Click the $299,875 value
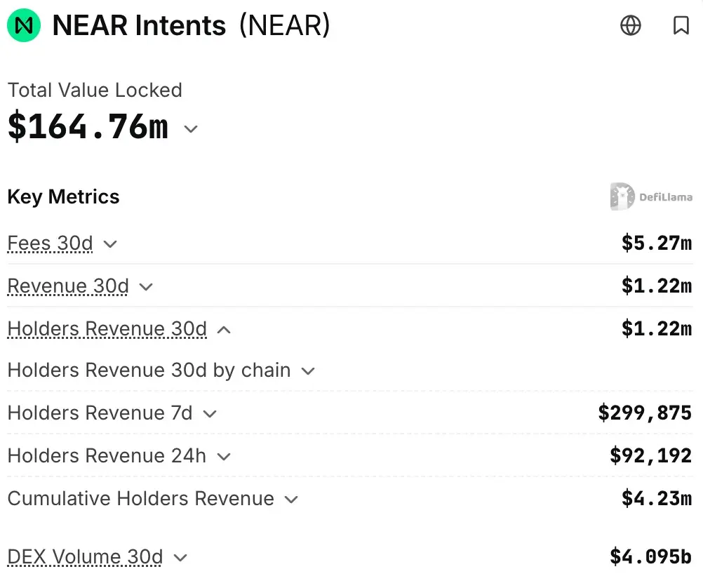 click(x=645, y=413)
